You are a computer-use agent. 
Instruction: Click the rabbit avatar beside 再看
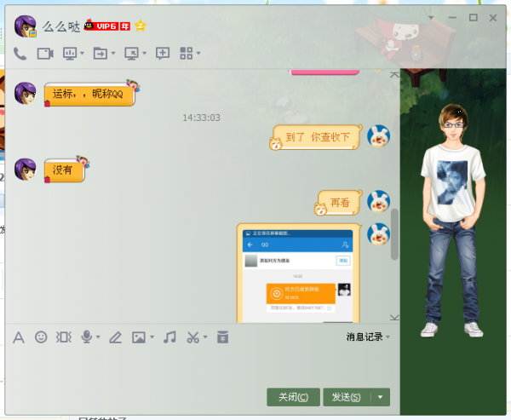[x=378, y=201]
